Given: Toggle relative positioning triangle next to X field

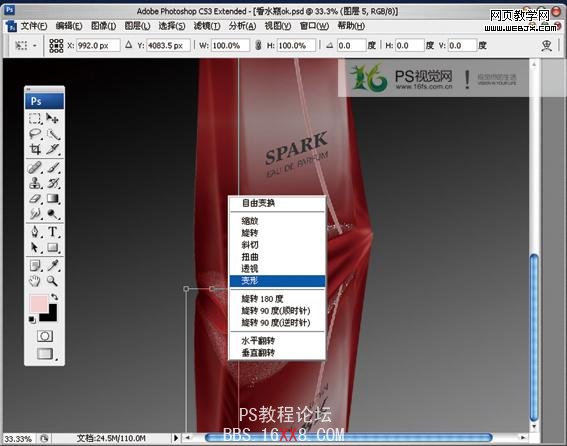Looking at the screenshot, I should pos(128,45).
